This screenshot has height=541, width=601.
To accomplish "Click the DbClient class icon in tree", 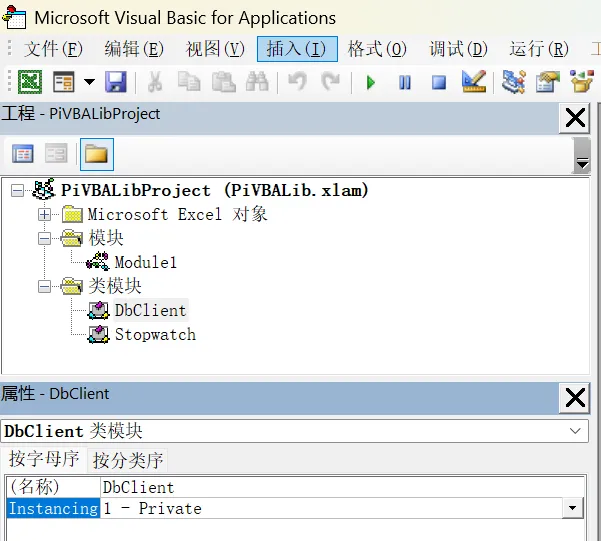I will coord(99,310).
